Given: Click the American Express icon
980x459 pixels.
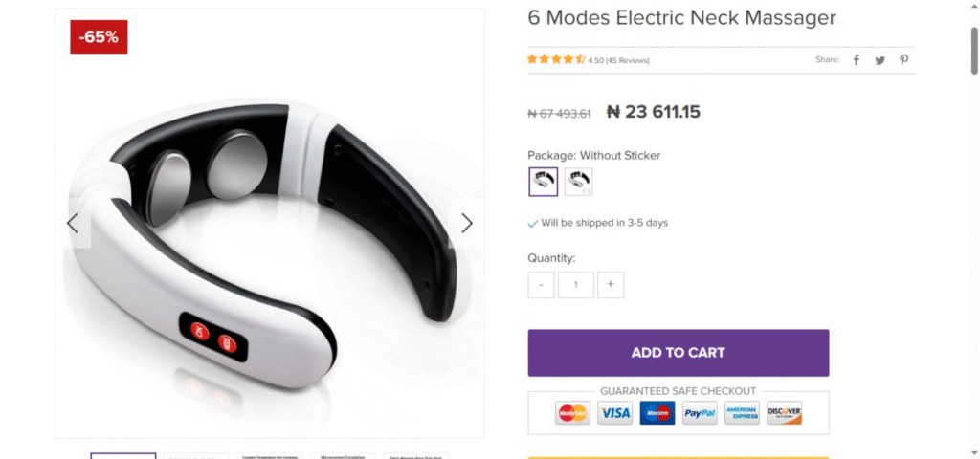Looking at the screenshot, I should click(742, 413).
